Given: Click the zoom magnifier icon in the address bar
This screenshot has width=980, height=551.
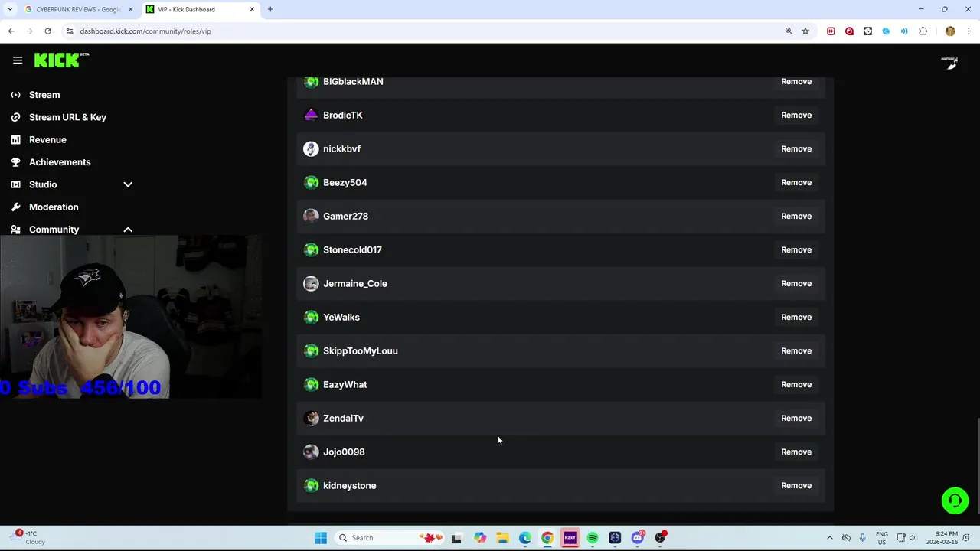Looking at the screenshot, I should (789, 31).
